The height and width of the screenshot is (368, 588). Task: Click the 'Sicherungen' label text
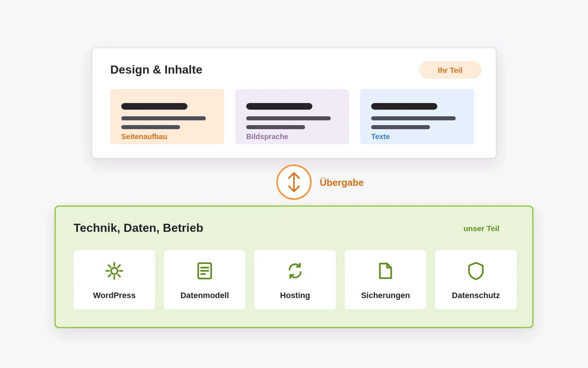pyautogui.click(x=386, y=295)
